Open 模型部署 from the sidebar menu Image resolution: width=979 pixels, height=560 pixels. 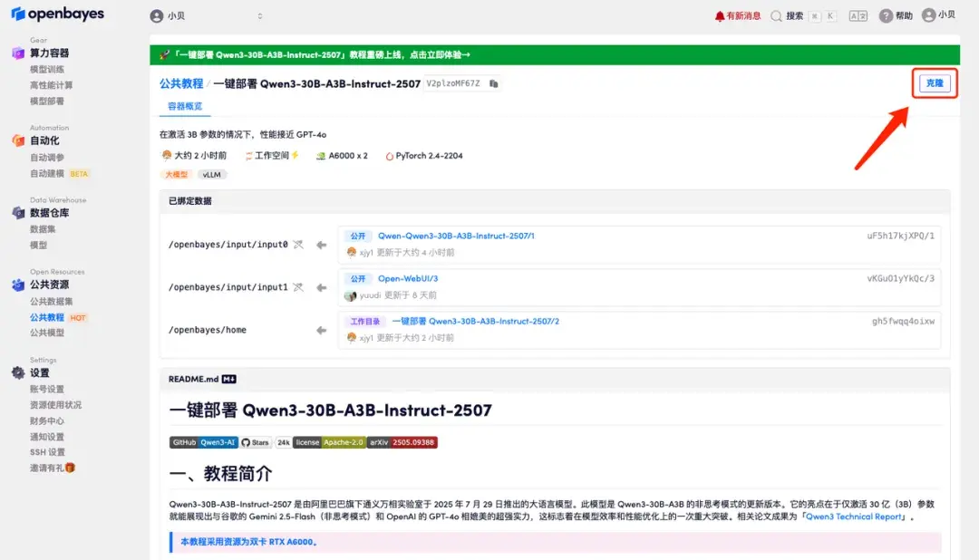click(45, 101)
